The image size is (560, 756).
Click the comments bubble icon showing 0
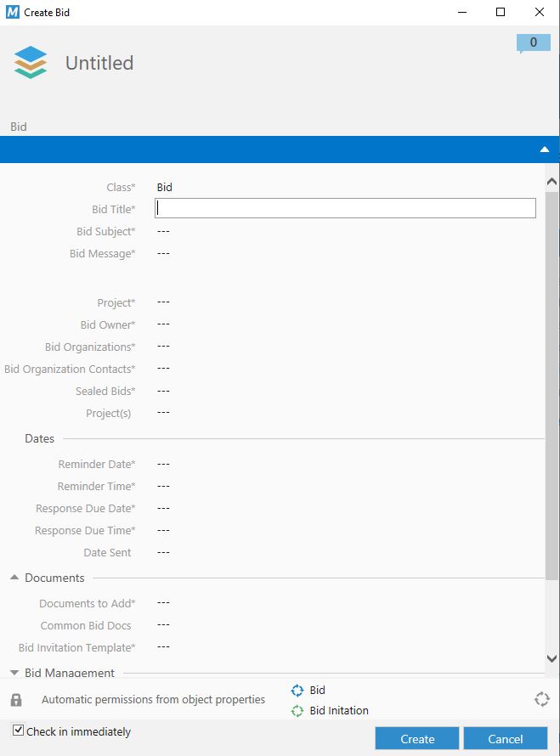point(533,43)
